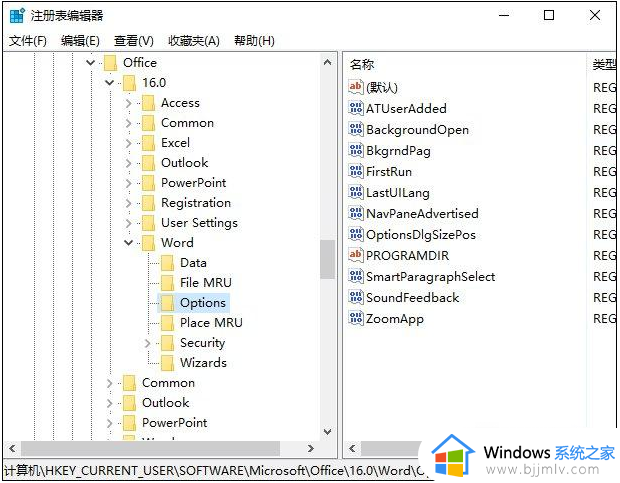The height and width of the screenshot is (483, 620).
Task: Open the 查看(V) menu
Action: tap(133, 40)
